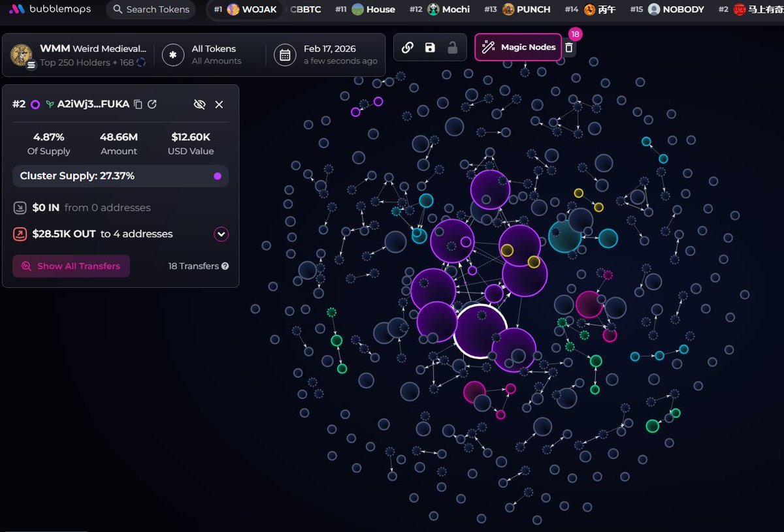Open address in explorer icon
Screen dimensions: 784x532
click(152, 104)
